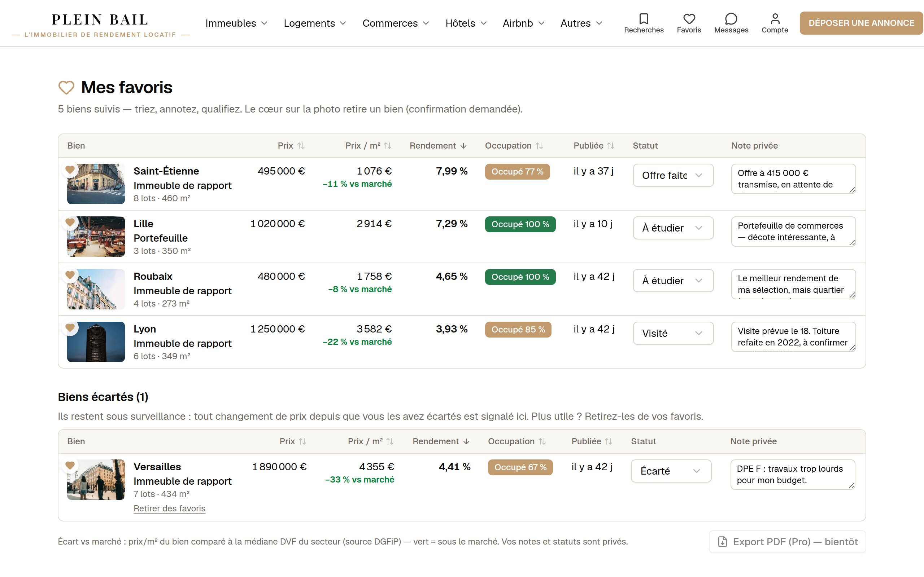924x577 pixels.
Task: Sort favorites by Publiée date
Action: (x=594, y=146)
